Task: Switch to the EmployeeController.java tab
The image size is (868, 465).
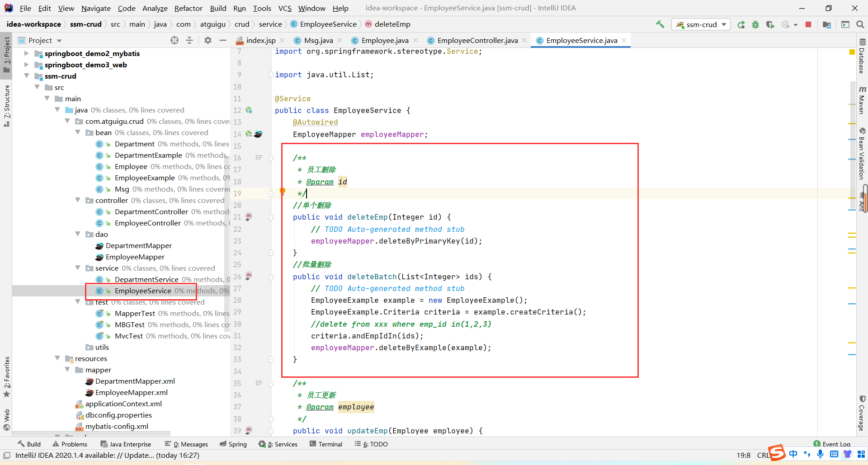Action: (477, 40)
